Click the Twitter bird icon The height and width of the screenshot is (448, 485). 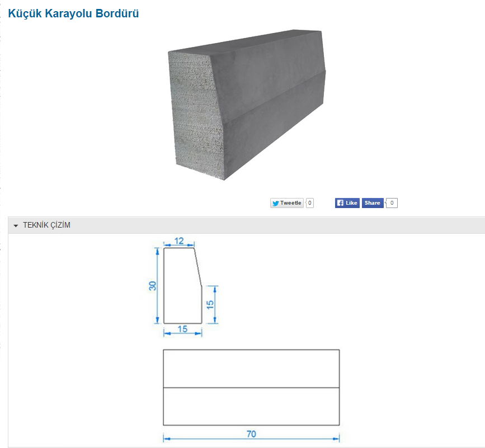pyautogui.click(x=276, y=204)
